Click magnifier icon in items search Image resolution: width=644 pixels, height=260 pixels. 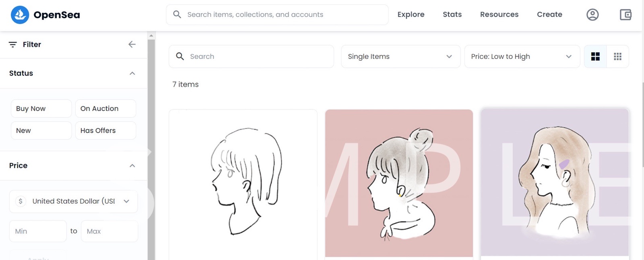click(180, 56)
